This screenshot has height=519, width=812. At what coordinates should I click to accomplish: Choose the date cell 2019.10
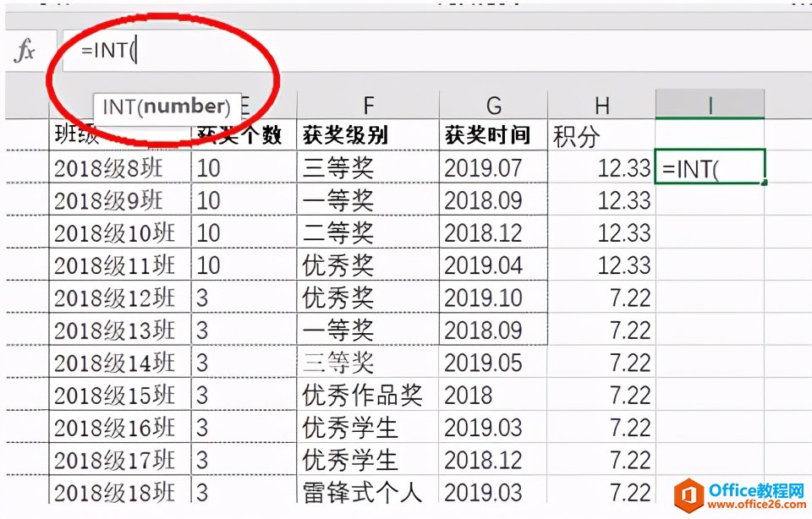point(493,297)
